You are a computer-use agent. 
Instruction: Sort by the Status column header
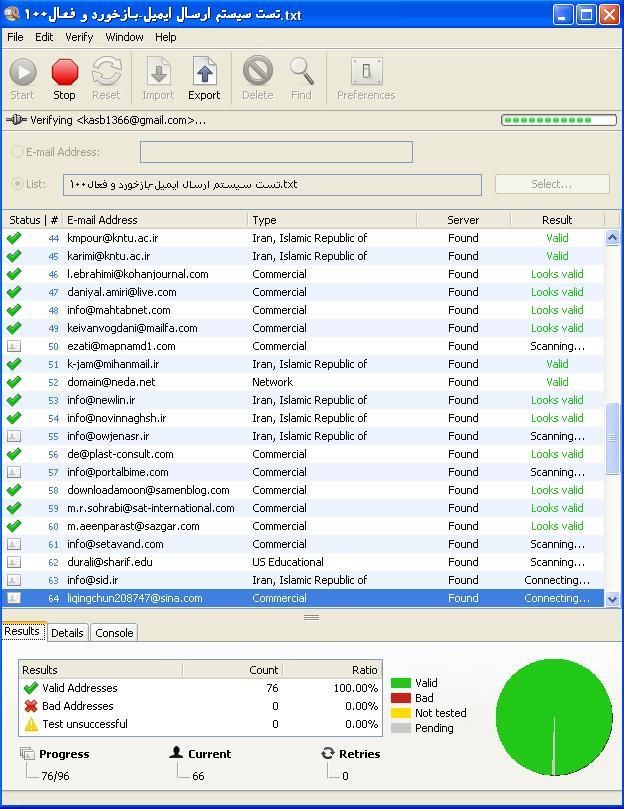[24, 220]
